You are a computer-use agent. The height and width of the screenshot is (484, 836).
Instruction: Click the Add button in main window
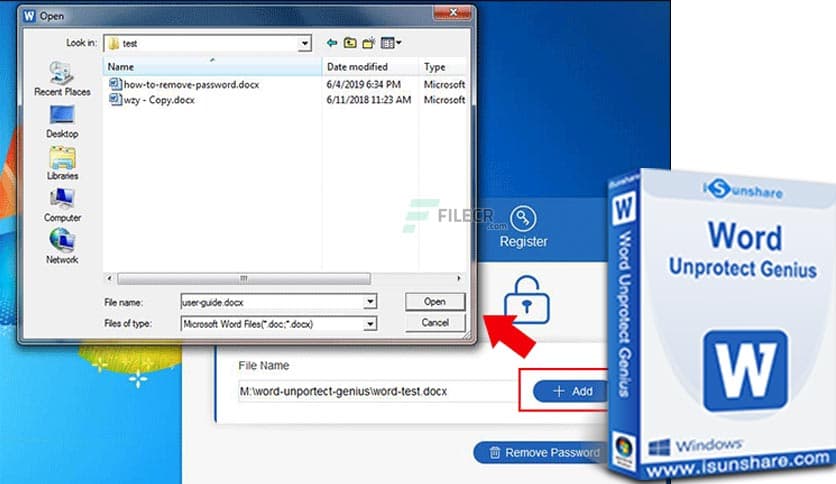pyautogui.click(x=570, y=391)
